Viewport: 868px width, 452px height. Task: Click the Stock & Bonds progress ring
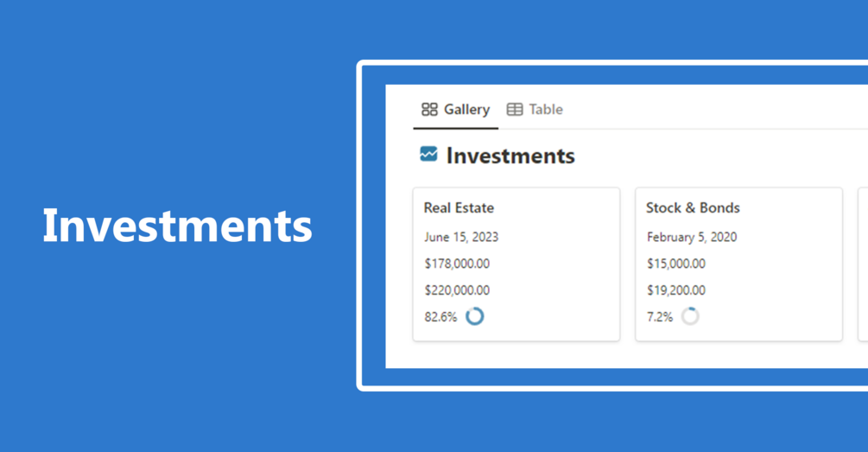pos(690,316)
